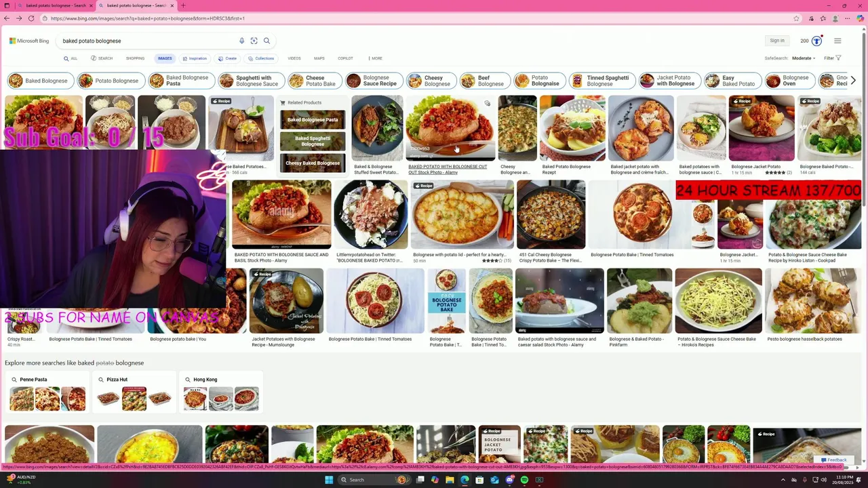Open Microsoft Store taskbar icon
868x488 pixels.
[x=479, y=480]
